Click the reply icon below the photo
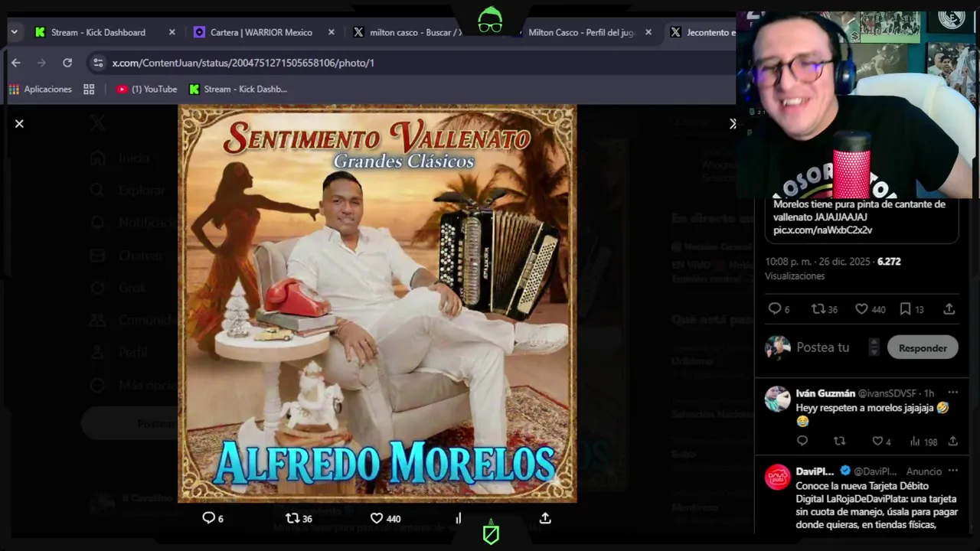 pos(208,518)
